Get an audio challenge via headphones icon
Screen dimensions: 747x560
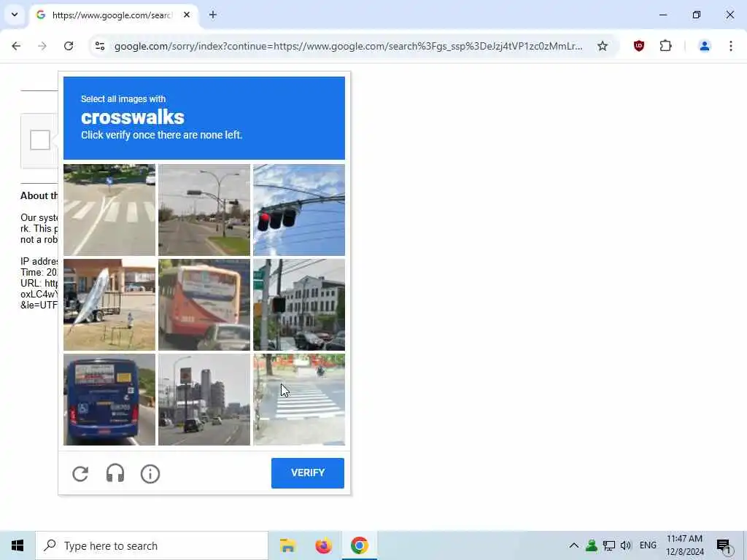point(115,474)
